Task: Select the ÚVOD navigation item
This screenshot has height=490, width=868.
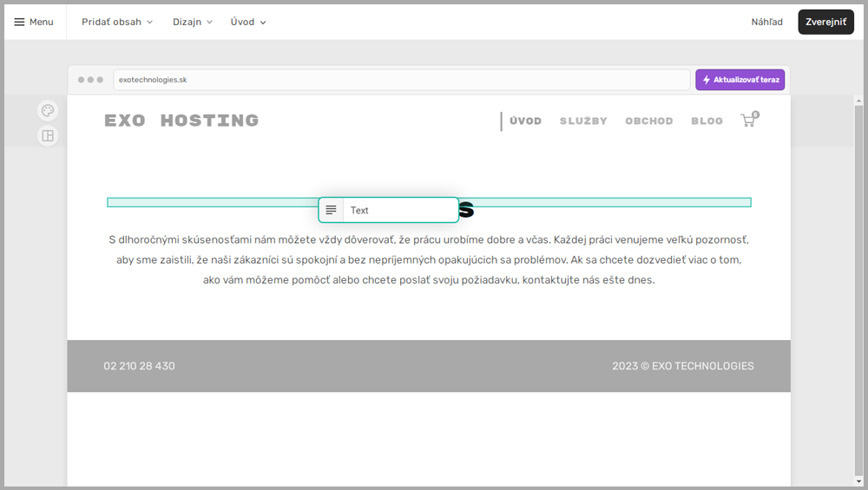Action: [525, 121]
